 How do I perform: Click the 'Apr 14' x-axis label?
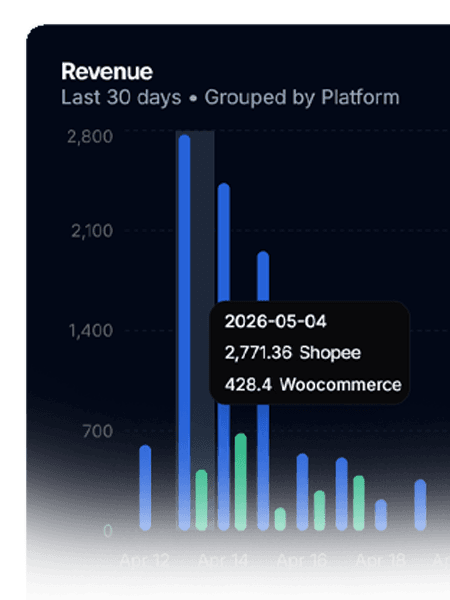(x=223, y=561)
